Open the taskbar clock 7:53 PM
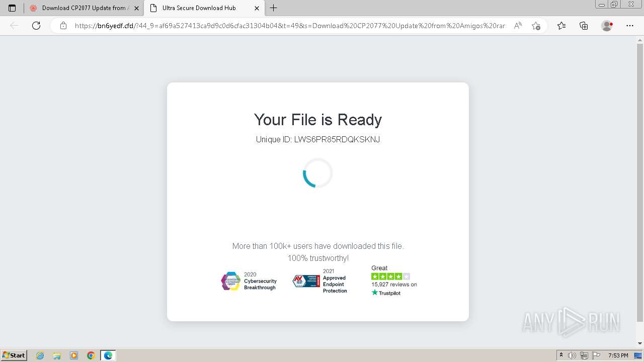This screenshot has height=362, width=644. (618, 355)
